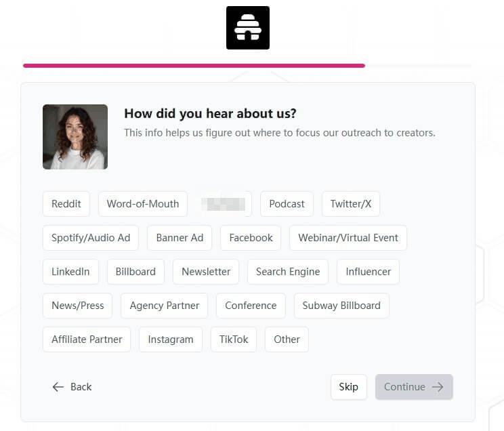Image resolution: width=504 pixels, height=431 pixels.
Task: Choose the Other option
Action: click(x=287, y=340)
